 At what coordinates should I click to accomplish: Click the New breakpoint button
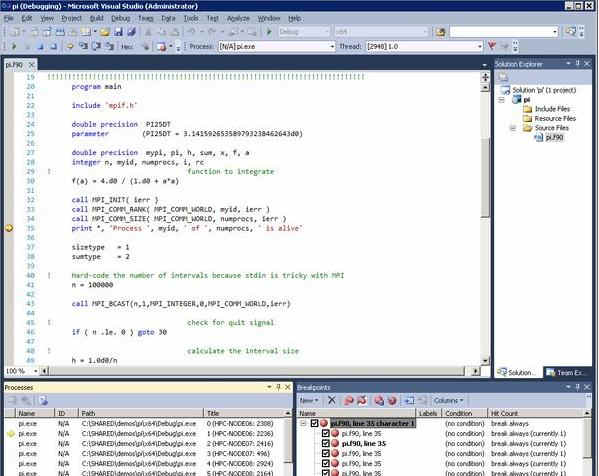coord(309,400)
